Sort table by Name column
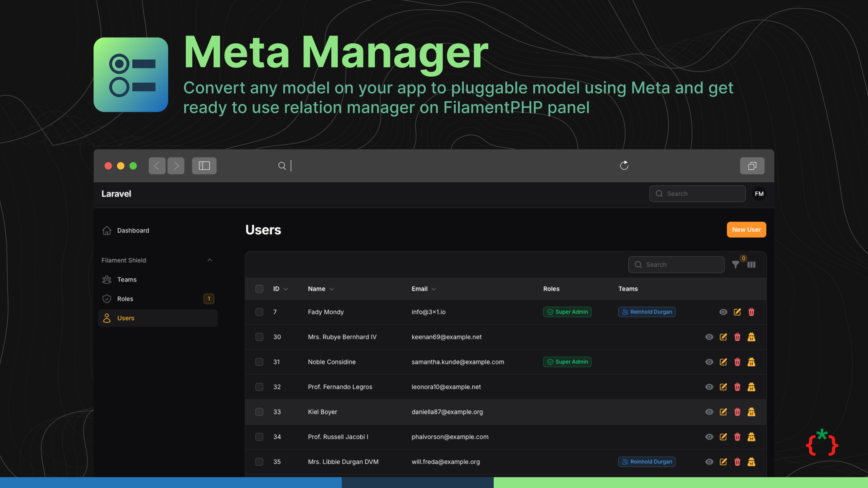The image size is (868, 488). 321,289
